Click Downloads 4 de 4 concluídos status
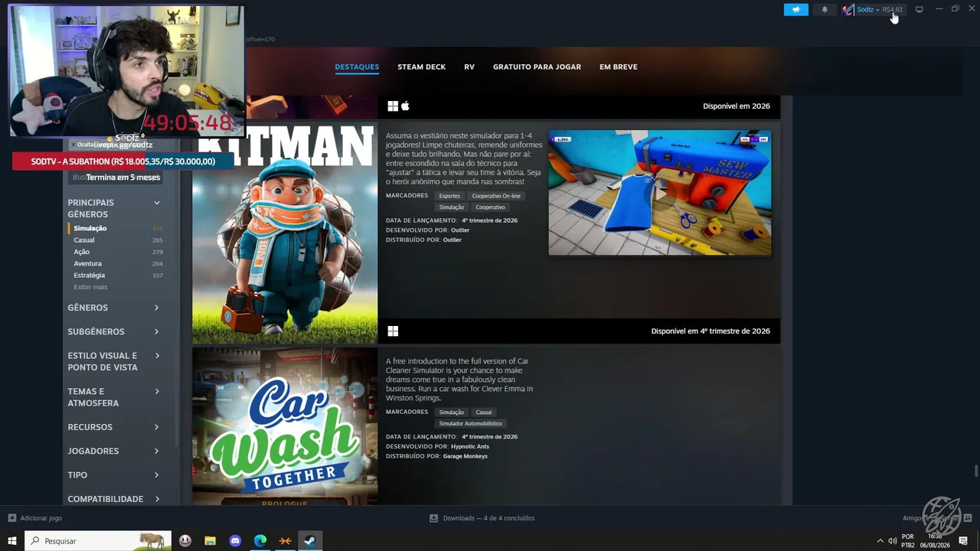 pos(489,518)
